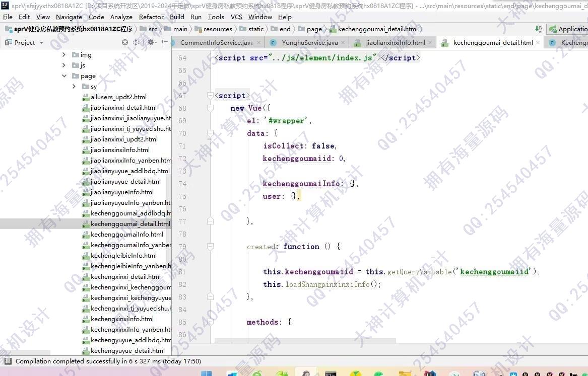The image size is (588, 376).
Task: Place cursor on loadShangpinxinxiInfo call
Action: (327, 284)
